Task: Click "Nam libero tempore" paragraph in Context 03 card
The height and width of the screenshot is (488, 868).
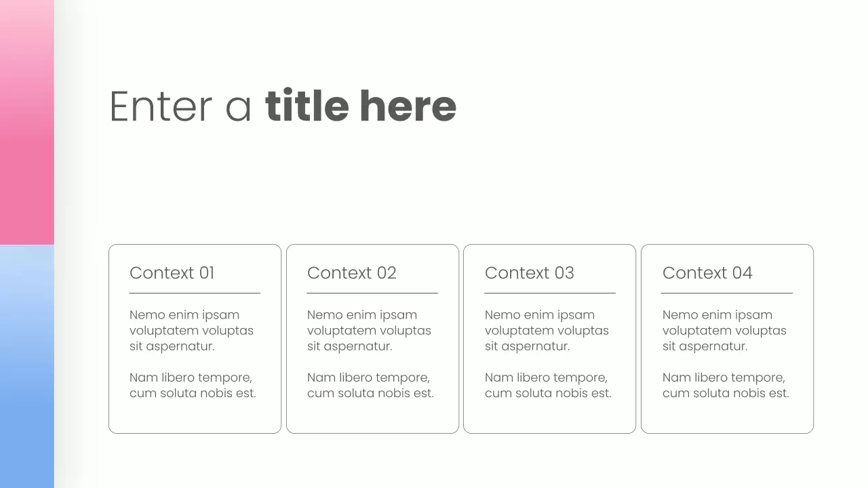Action: point(548,385)
